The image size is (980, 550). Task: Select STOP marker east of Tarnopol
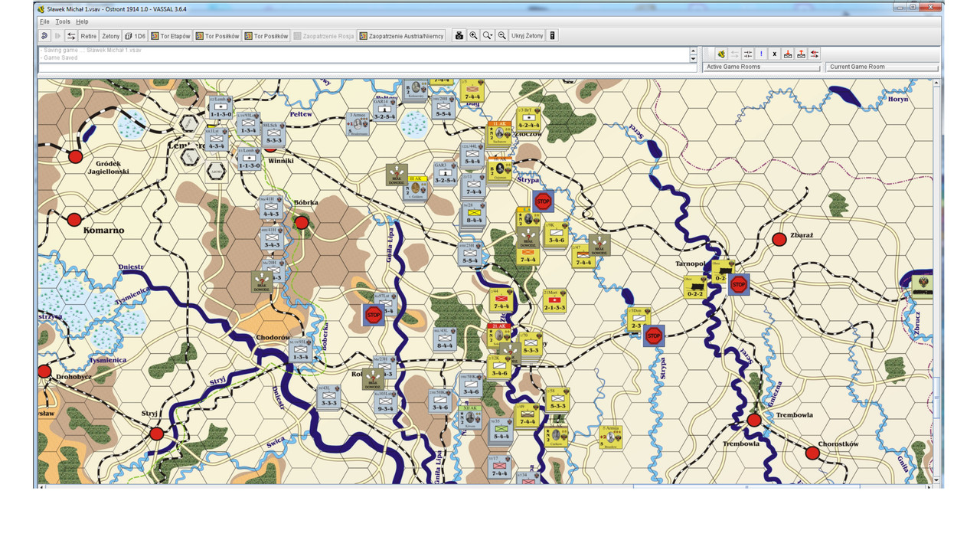click(738, 285)
